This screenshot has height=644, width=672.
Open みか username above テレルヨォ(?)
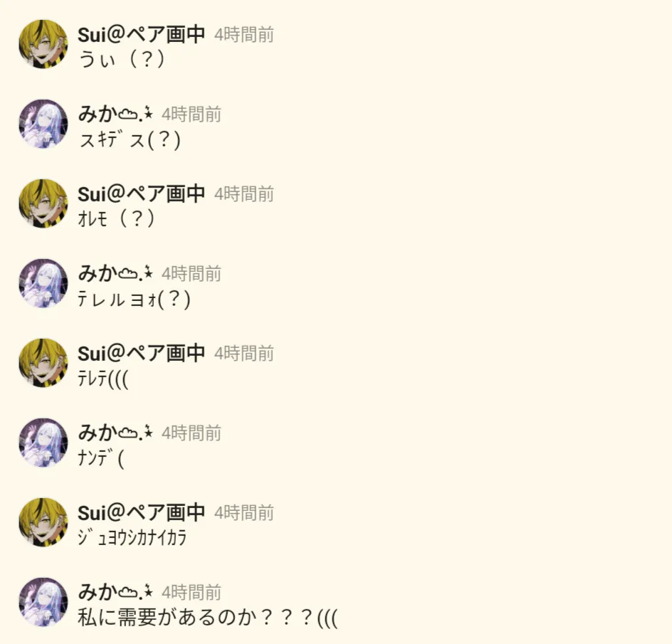click(115, 274)
